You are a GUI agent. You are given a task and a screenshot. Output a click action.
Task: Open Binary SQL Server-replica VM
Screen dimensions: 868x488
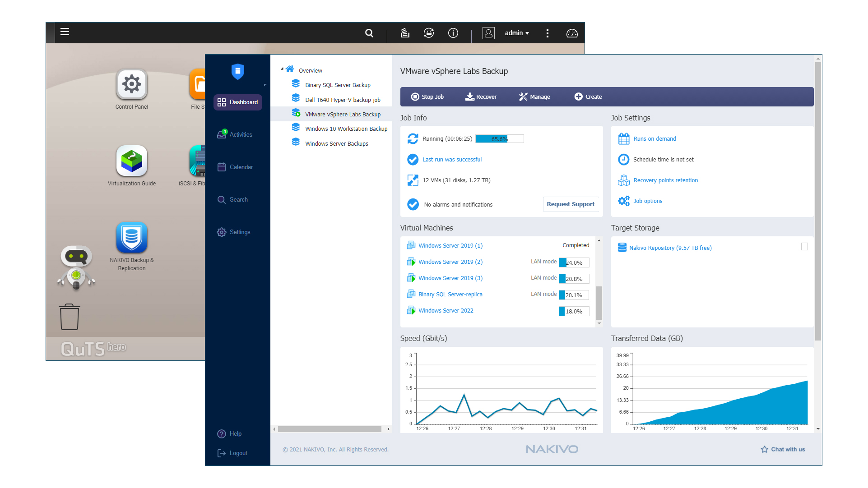pyautogui.click(x=450, y=295)
